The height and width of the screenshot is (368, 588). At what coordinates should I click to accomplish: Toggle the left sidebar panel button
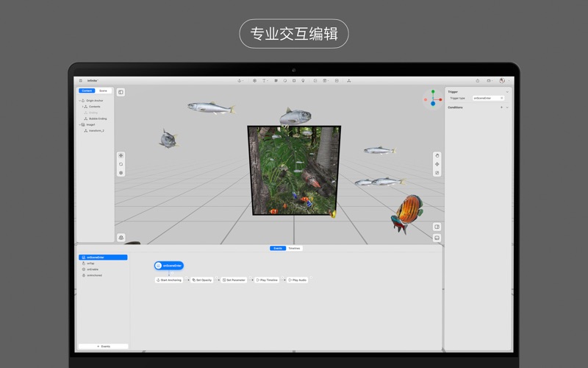tap(121, 92)
